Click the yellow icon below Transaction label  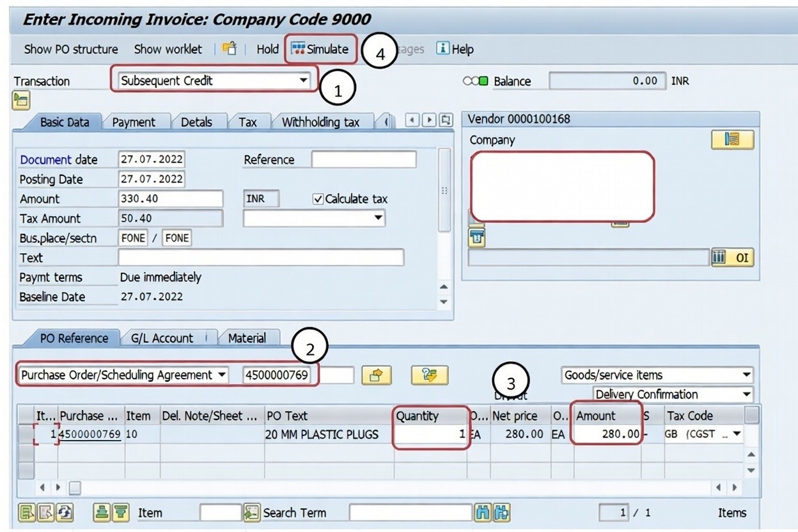[21, 100]
